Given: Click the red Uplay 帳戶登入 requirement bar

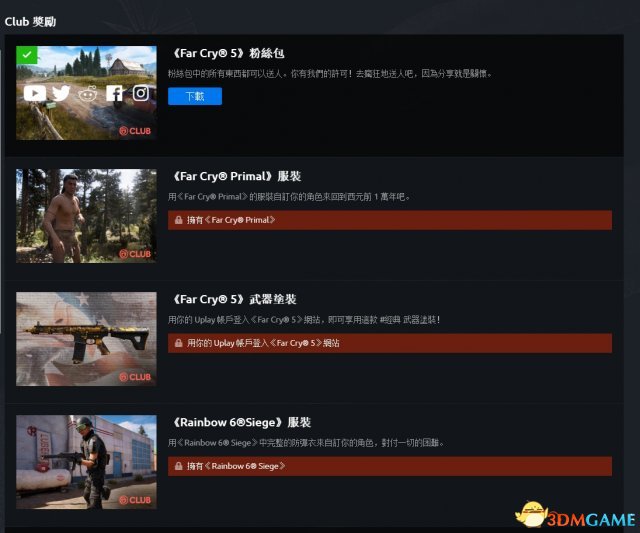Looking at the screenshot, I should click(x=389, y=343).
